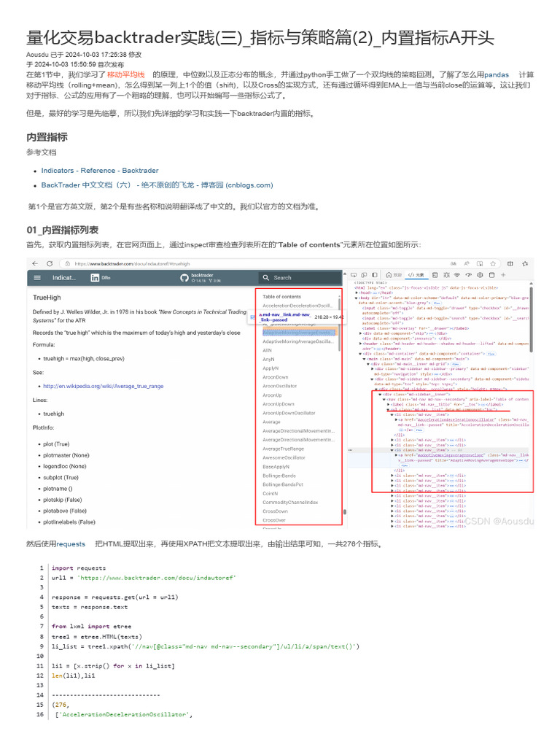Expand the header md-header node
Viewport: 560px width, 747px height.
click(x=360, y=344)
